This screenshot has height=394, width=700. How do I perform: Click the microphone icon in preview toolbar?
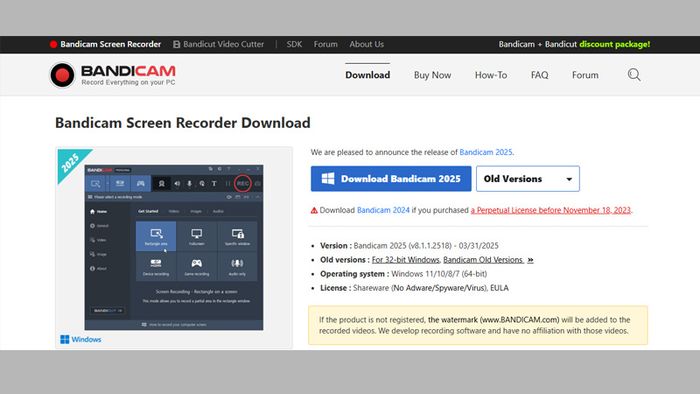coord(189,183)
